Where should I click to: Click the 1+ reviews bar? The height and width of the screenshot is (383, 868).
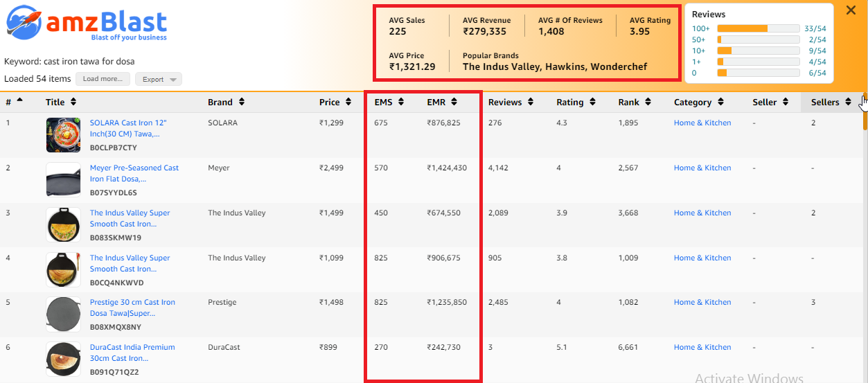coord(759,62)
